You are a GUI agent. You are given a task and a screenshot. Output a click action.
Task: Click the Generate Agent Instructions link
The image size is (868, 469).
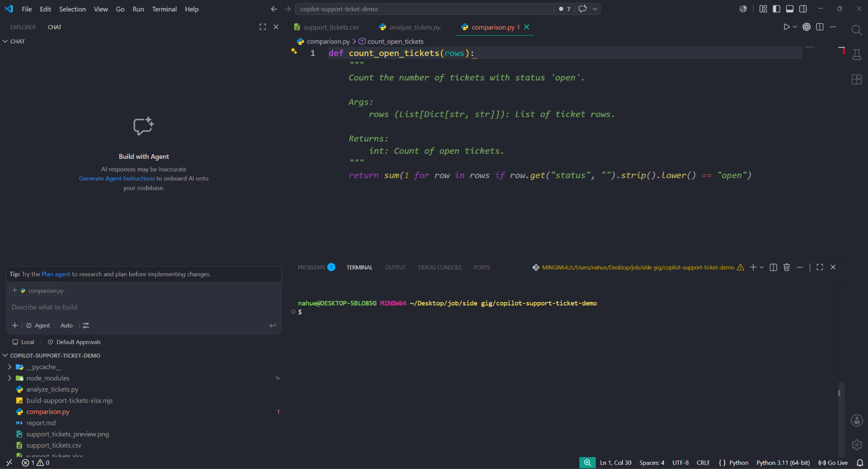[x=117, y=178]
